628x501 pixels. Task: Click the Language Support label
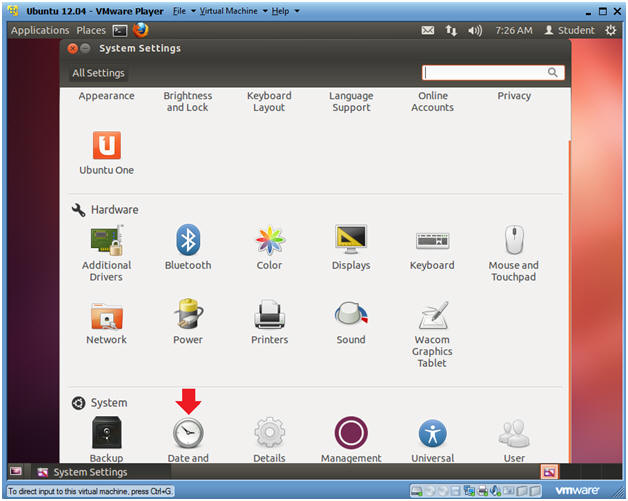click(351, 101)
